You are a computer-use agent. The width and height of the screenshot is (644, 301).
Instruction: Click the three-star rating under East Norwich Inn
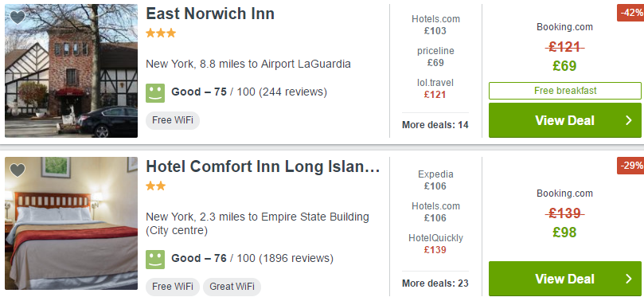[161, 33]
